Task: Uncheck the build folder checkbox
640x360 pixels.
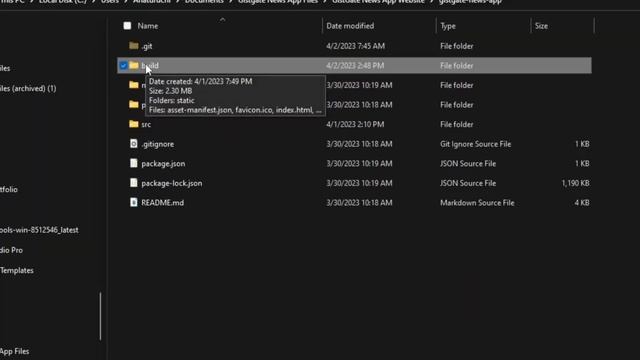Action: (123, 65)
